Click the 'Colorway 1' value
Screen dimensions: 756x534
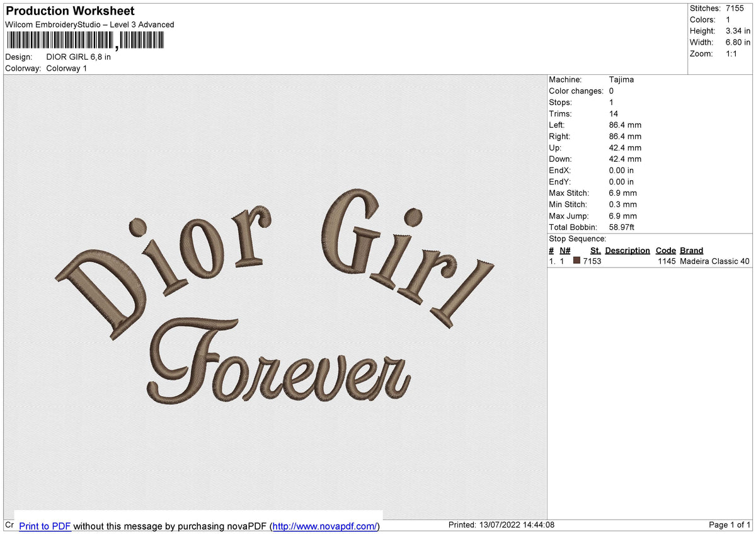[67, 68]
